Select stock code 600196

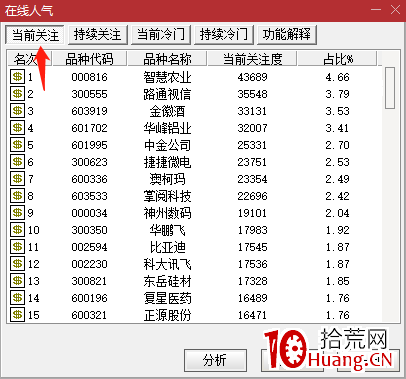coord(89,298)
